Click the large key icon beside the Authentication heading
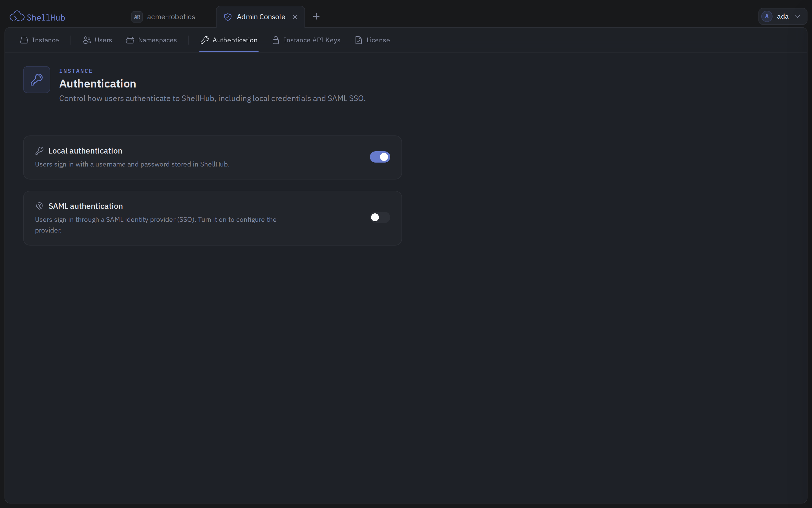Image resolution: width=812 pixels, height=508 pixels. [37, 80]
